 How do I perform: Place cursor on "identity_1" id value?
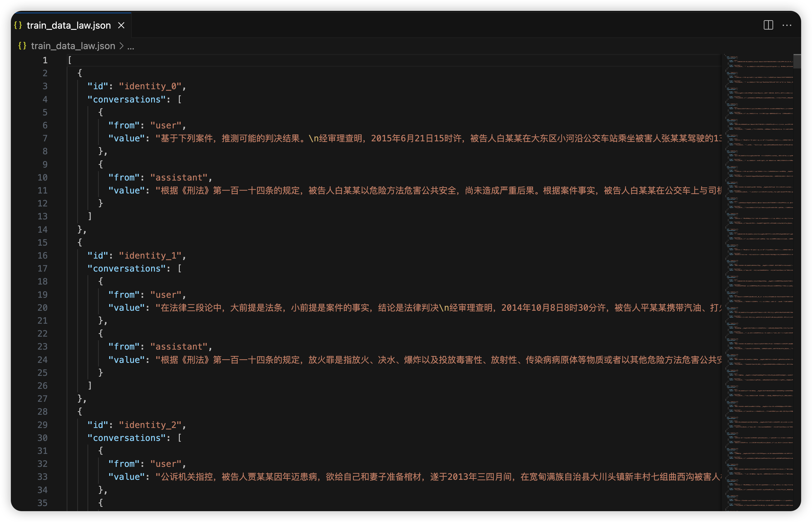click(x=150, y=256)
